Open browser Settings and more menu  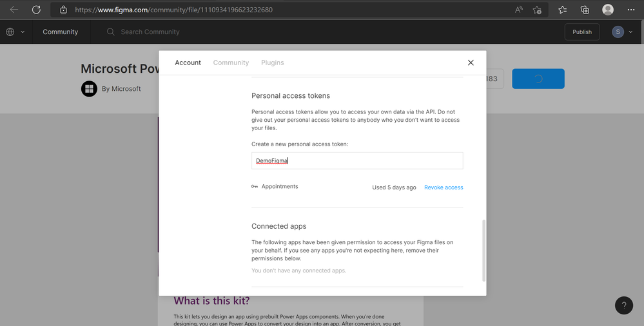pyautogui.click(x=631, y=10)
